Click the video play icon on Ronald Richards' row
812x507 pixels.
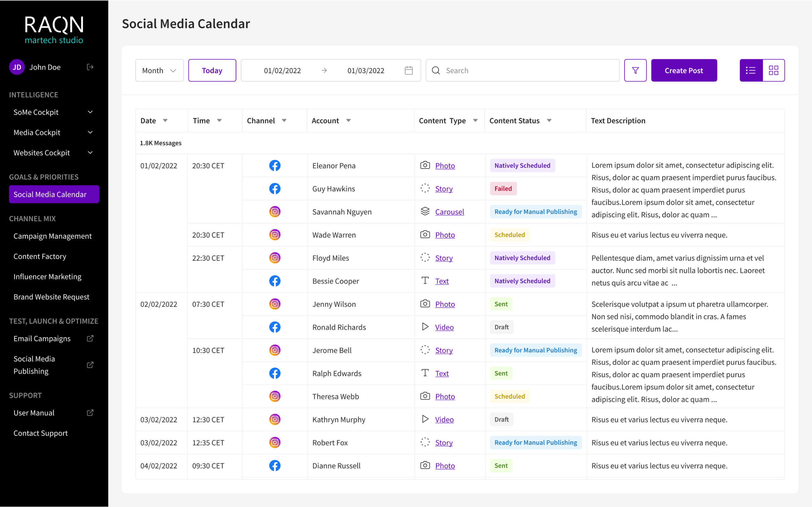[425, 327]
